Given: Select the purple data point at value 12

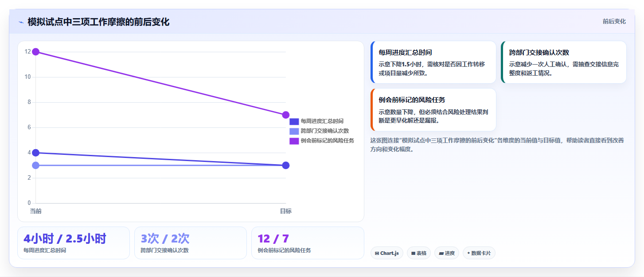Looking at the screenshot, I should (36, 52).
